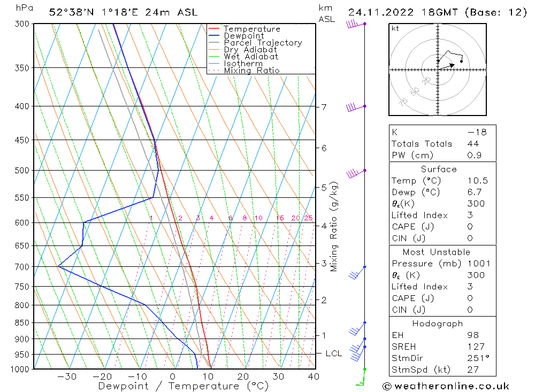The width and height of the screenshot is (535, 392).
Task: Click the 4 km altitude label
Action: pyautogui.click(x=324, y=226)
